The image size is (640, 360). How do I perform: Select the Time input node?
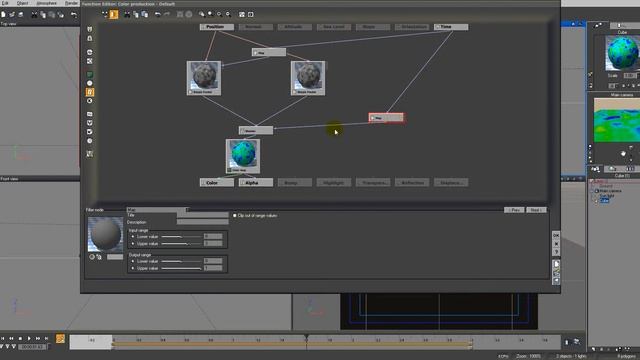tap(451, 27)
